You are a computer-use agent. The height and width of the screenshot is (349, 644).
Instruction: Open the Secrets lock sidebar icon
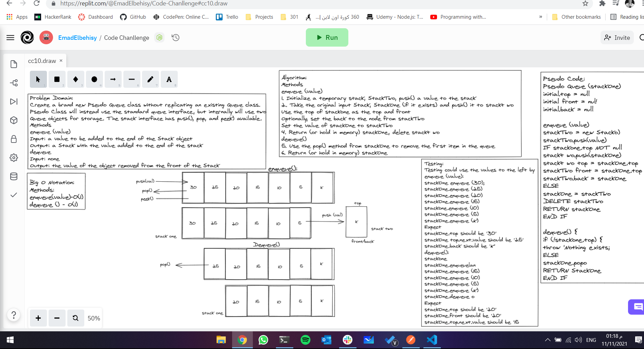click(x=14, y=139)
